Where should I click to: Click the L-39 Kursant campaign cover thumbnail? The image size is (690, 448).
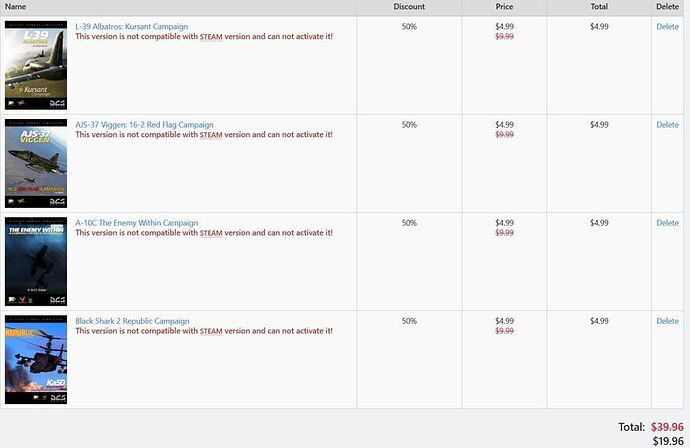(x=36, y=65)
